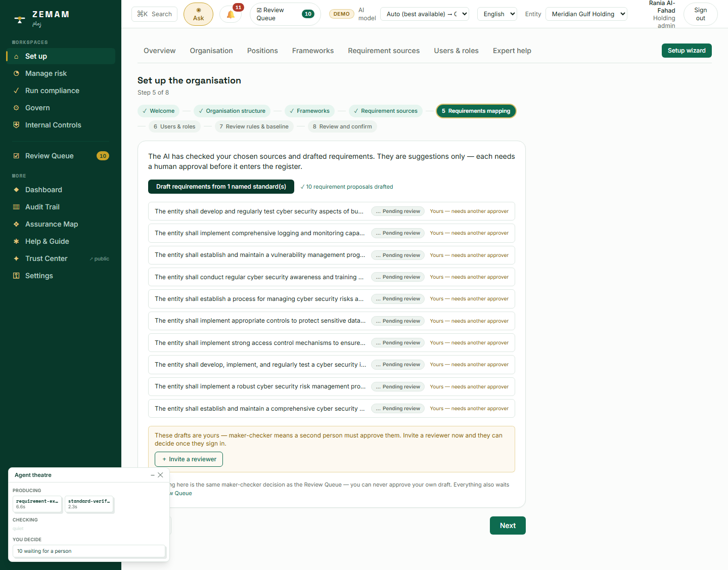Click the Set up house icon in sidebar
728x570 pixels.
(x=16, y=56)
